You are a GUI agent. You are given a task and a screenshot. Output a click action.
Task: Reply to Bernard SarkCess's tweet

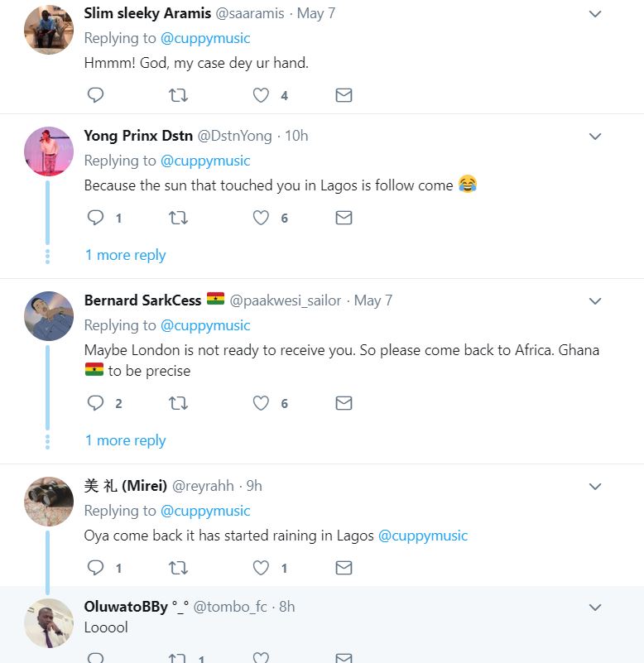pyautogui.click(x=96, y=403)
